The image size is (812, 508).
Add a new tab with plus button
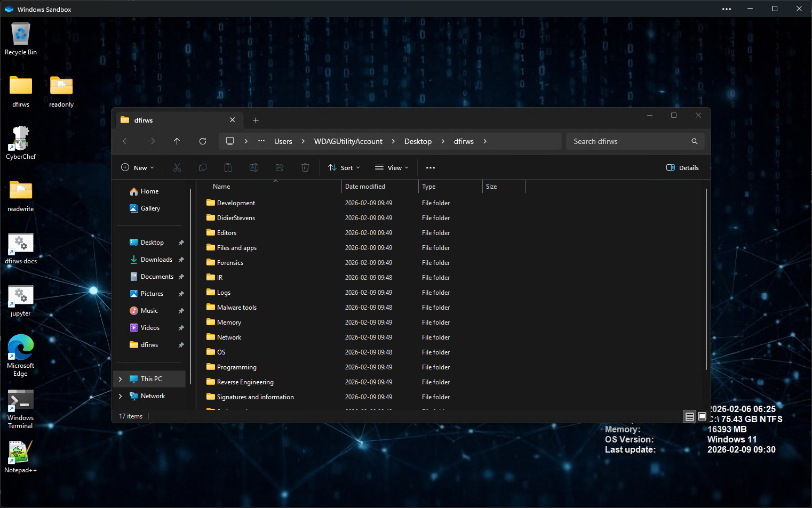coord(256,120)
